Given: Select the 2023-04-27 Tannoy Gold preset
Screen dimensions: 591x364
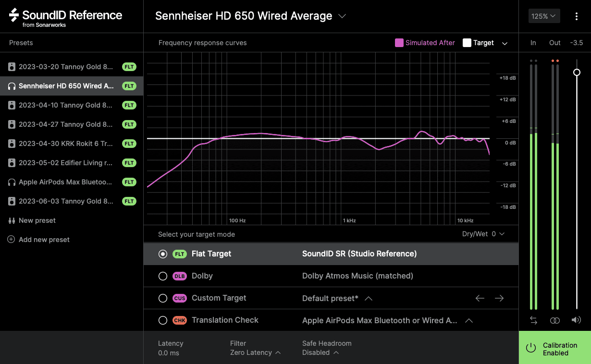Looking at the screenshot, I should tap(72, 124).
